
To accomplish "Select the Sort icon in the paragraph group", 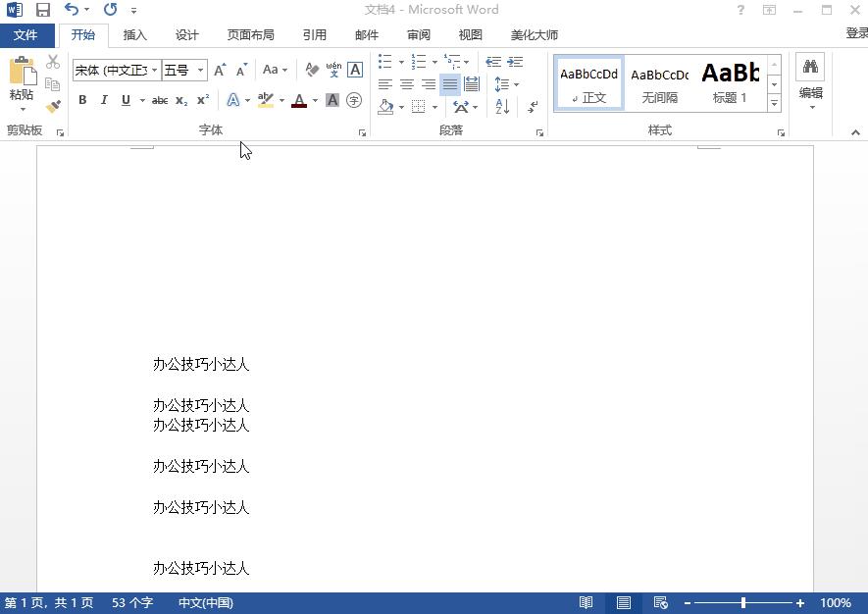I will [x=502, y=106].
